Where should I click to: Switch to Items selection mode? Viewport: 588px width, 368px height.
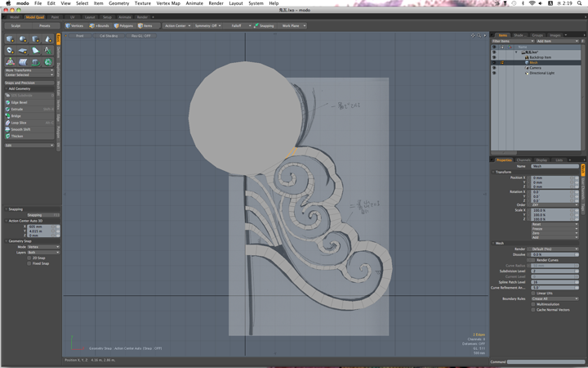coord(145,25)
